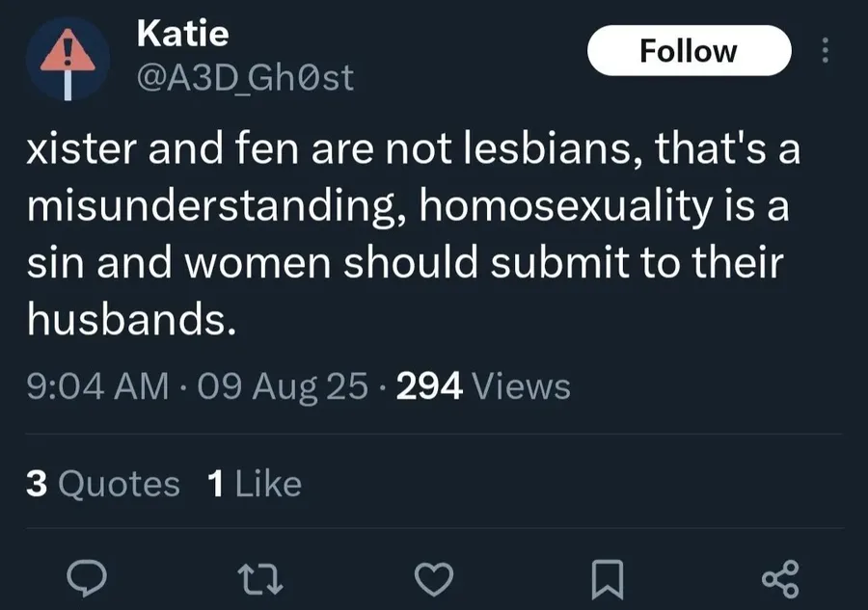
Task: Click the Follow button
Action: click(x=689, y=51)
